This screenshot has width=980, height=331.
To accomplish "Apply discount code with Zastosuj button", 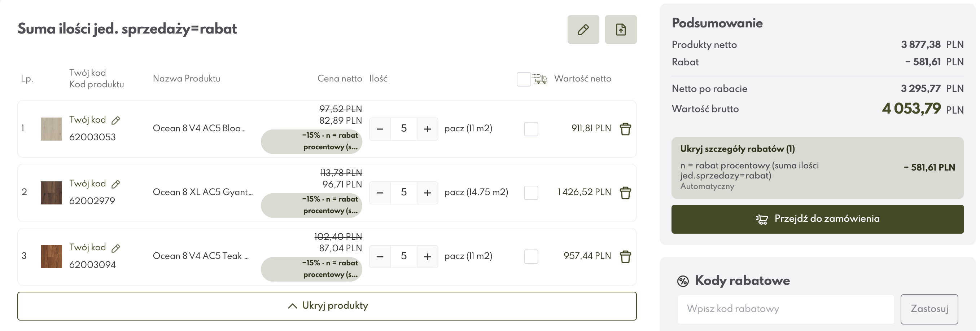I will pos(929,309).
